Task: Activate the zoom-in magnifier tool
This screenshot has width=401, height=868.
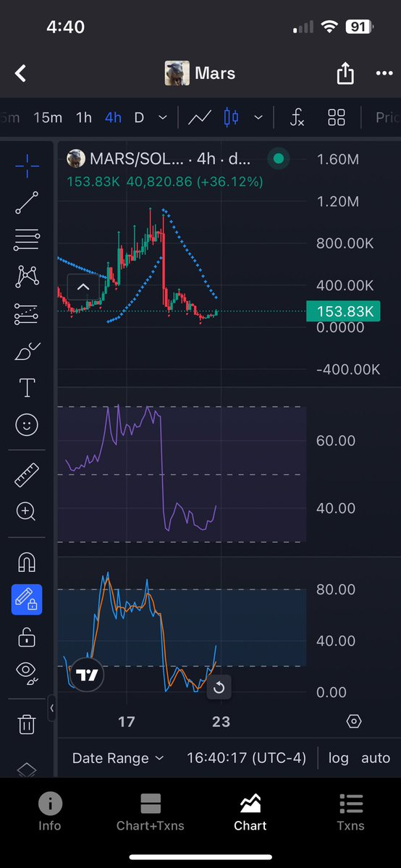Action: click(27, 512)
